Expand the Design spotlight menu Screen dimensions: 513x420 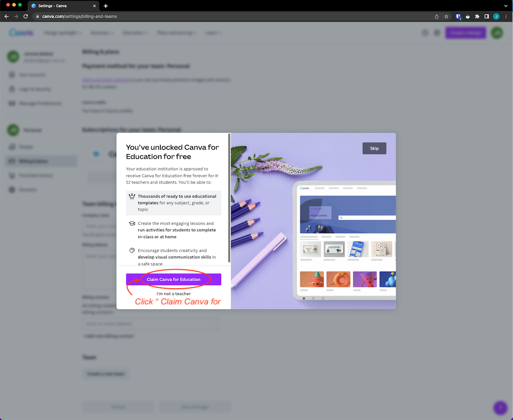(x=63, y=33)
